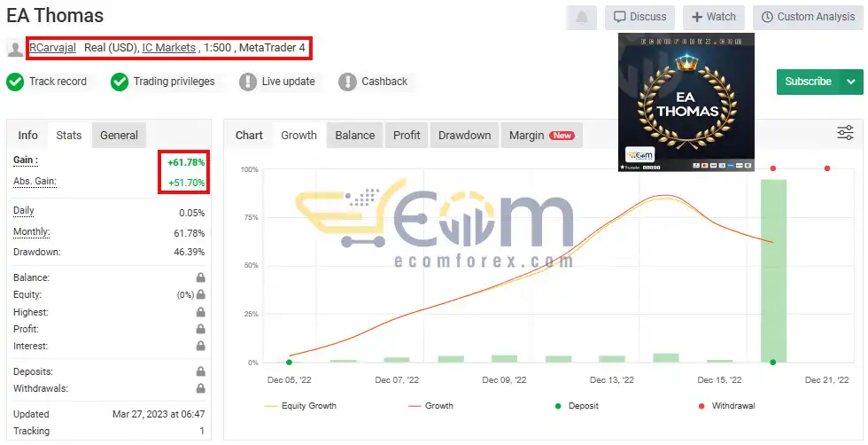868x445 pixels.
Task: Select the Drawdown chart tab
Action: coord(464,136)
